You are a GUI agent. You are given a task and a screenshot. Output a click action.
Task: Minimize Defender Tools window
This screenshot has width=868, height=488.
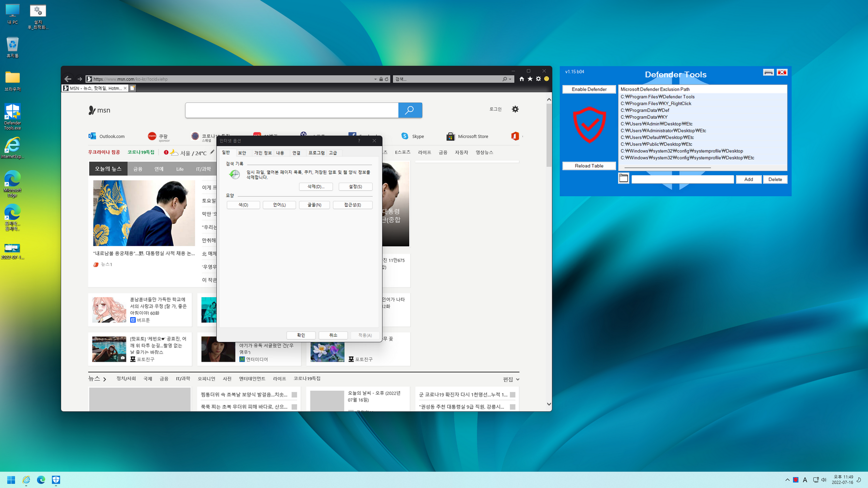pos(768,72)
